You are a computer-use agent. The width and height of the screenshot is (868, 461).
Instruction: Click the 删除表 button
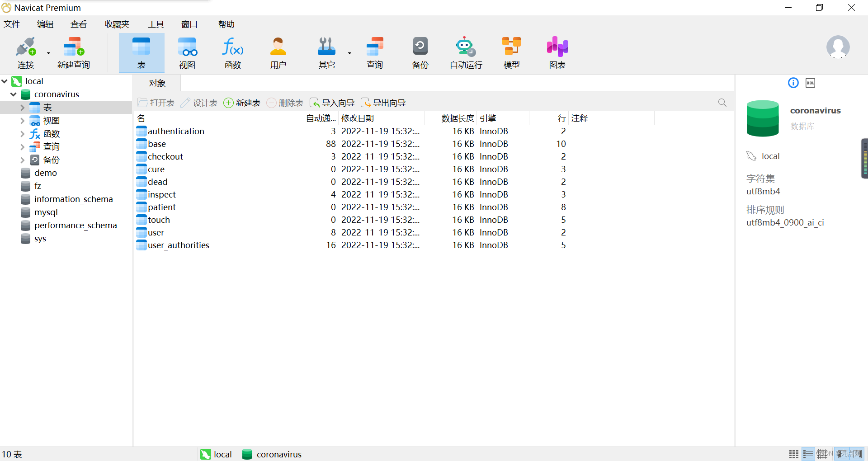pyautogui.click(x=285, y=103)
